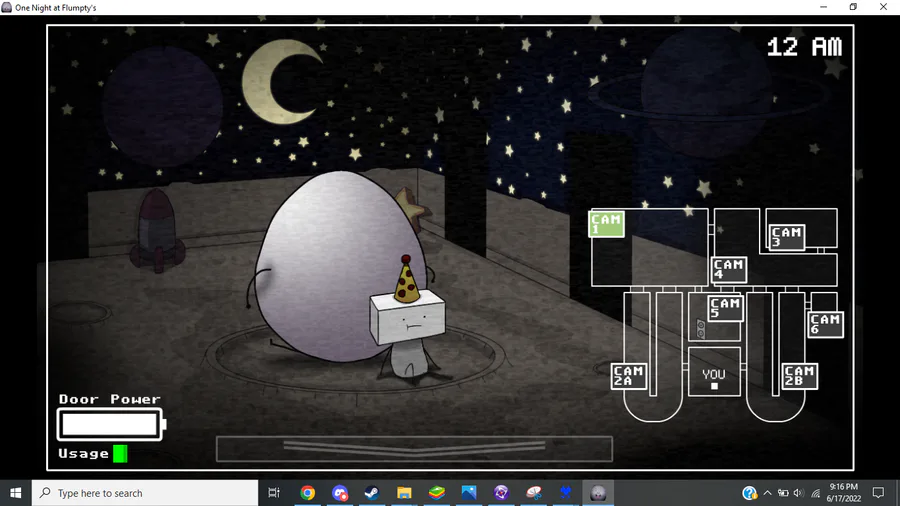Click the battery status tray icon
Image resolution: width=900 pixels, height=506 pixels.
coord(783,493)
